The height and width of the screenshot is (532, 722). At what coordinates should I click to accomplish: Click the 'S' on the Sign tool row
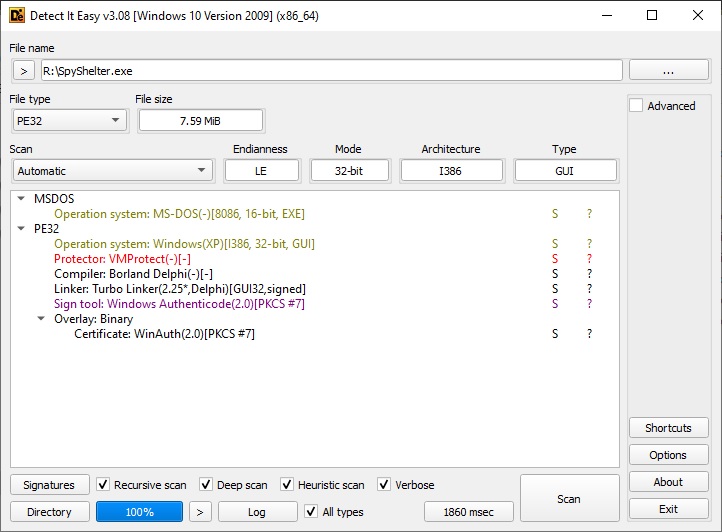[555, 304]
